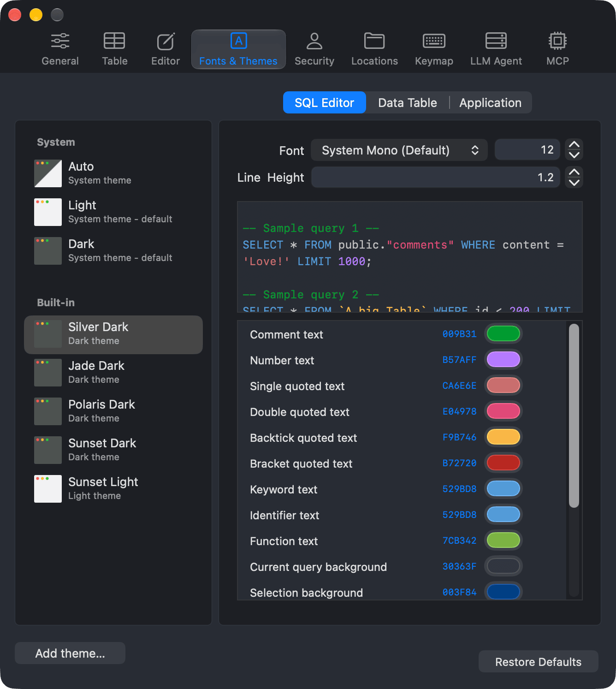616x689 pixels.
Task: Open the Identifier text color swatch
Action: 503,515
